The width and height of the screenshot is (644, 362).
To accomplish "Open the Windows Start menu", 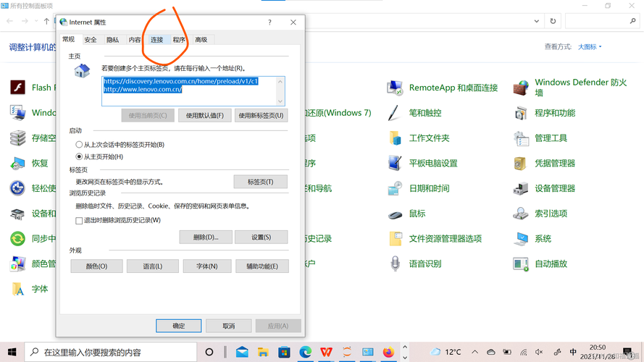I will click(12, 352).
